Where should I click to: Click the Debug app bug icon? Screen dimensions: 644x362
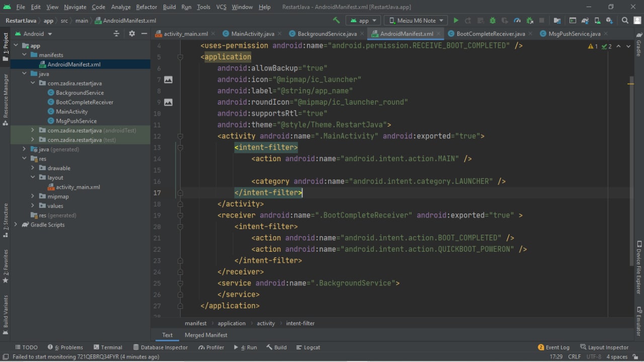[x=493, y=21]
